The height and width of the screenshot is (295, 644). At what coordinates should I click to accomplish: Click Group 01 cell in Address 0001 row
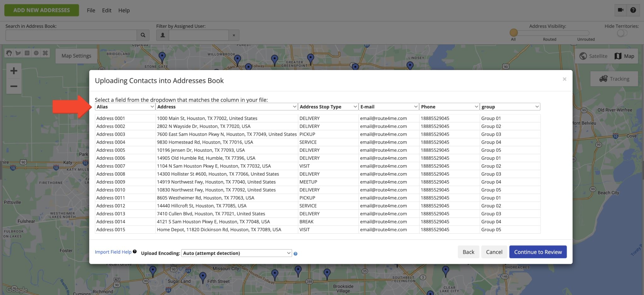[510, 118]
